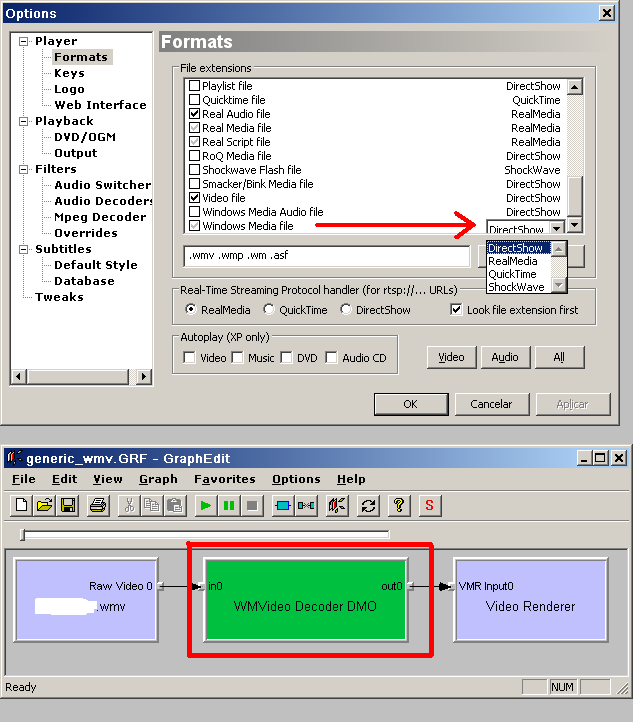
Task: Play the graph with the green play button
Action: tap(205, 506)
